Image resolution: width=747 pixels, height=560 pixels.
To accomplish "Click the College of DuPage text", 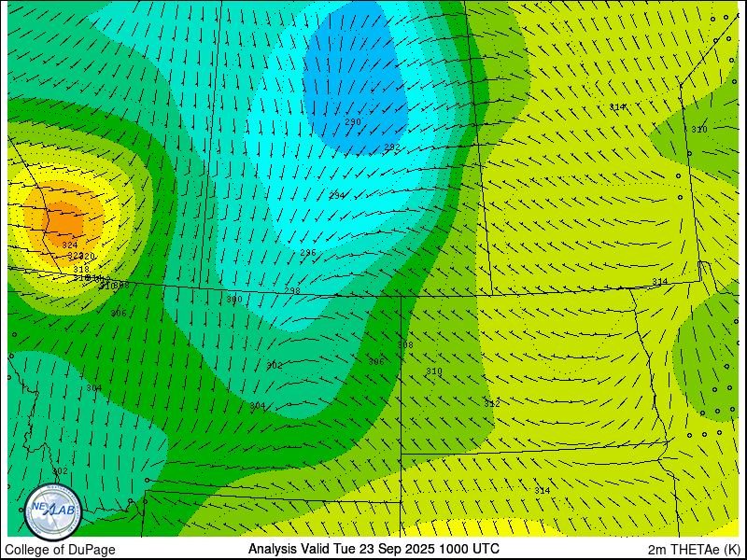I will click(x=60, y=550).
